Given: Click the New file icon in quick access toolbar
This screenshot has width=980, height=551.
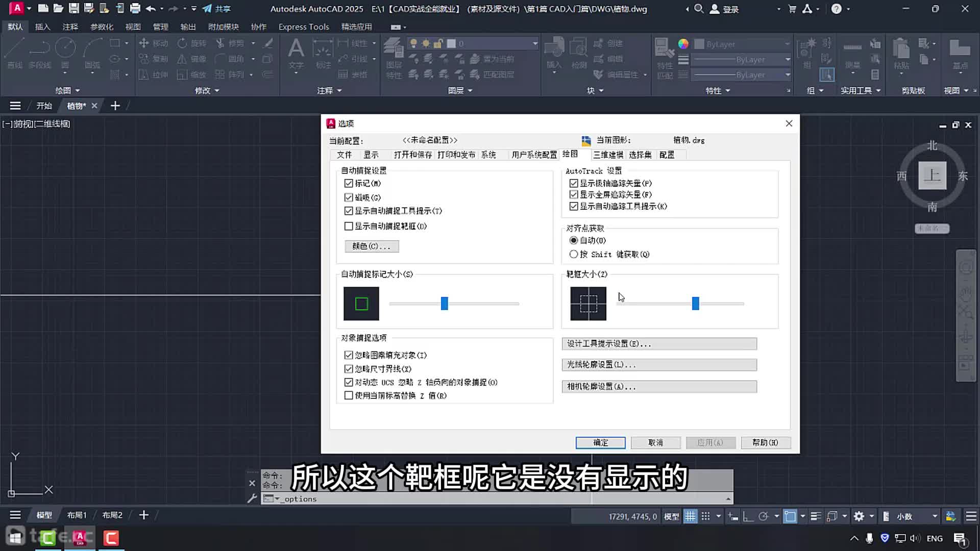Looking at the screenshot, I should (43, 9).
